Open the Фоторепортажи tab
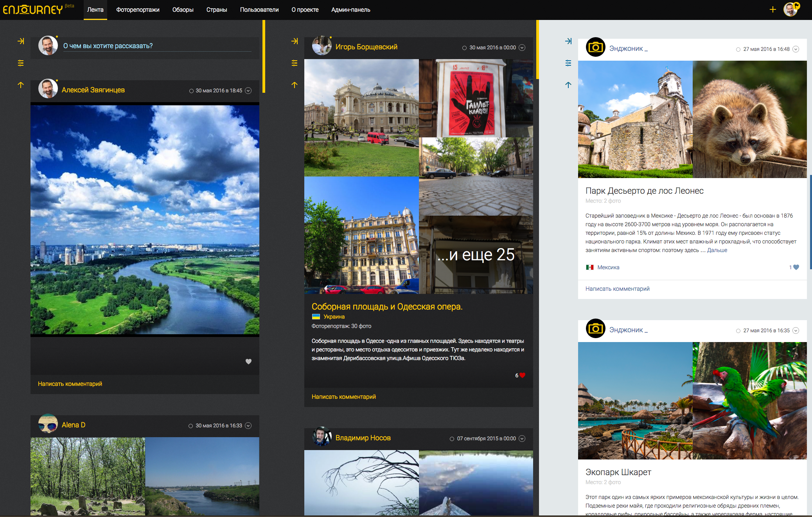Viewport: 812px width, 517px height. pyautogui.click(x=138, y=10)
